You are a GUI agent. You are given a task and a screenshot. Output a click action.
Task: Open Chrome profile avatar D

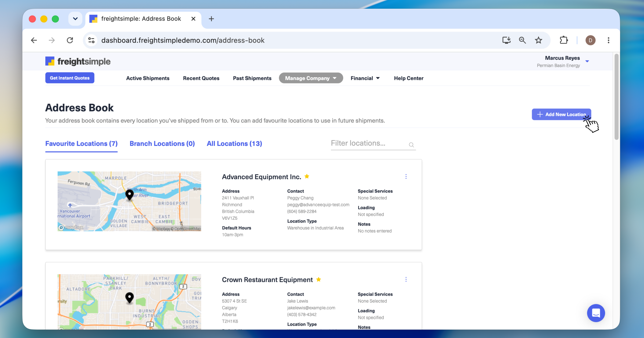click(590, 40)
